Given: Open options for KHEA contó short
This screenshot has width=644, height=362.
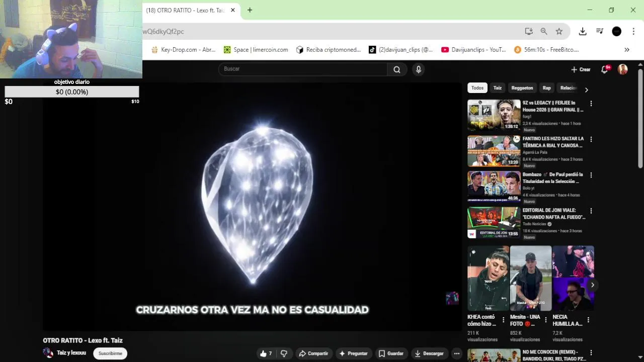Looking at the screenshot, I should point(504,320).
